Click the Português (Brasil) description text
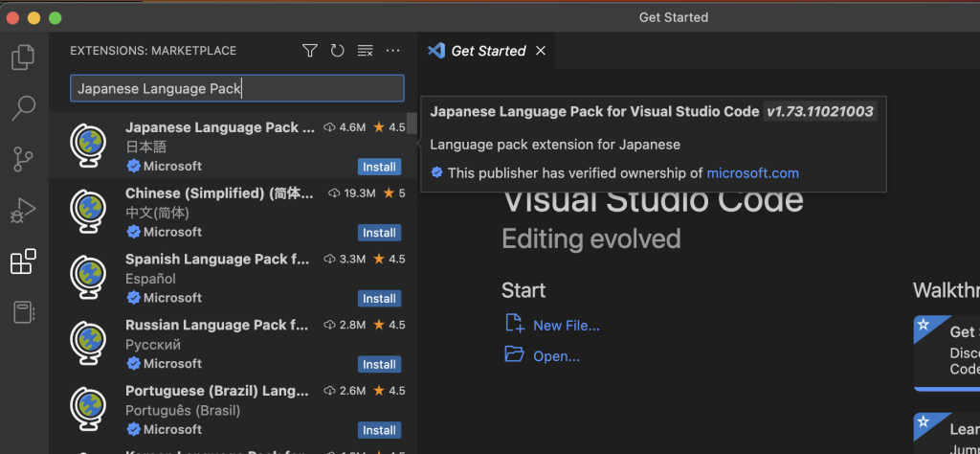Screen dimensions: 980x454 click(x=183, y=411)
